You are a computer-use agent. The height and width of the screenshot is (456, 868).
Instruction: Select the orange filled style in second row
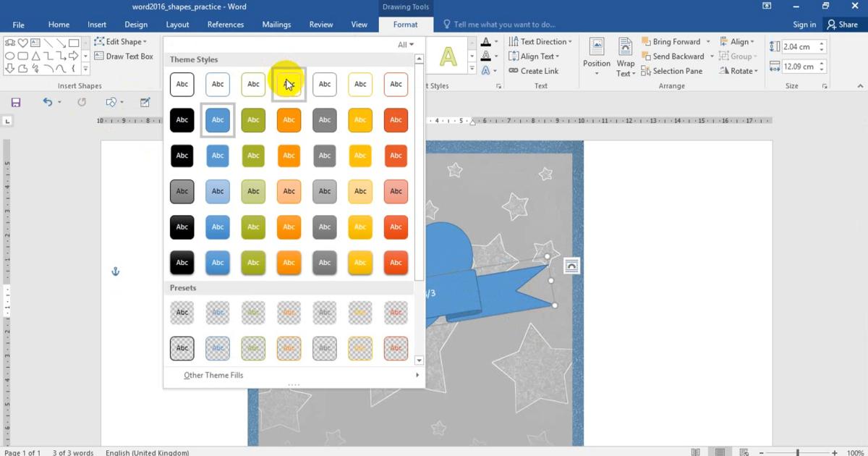point(289,120)
